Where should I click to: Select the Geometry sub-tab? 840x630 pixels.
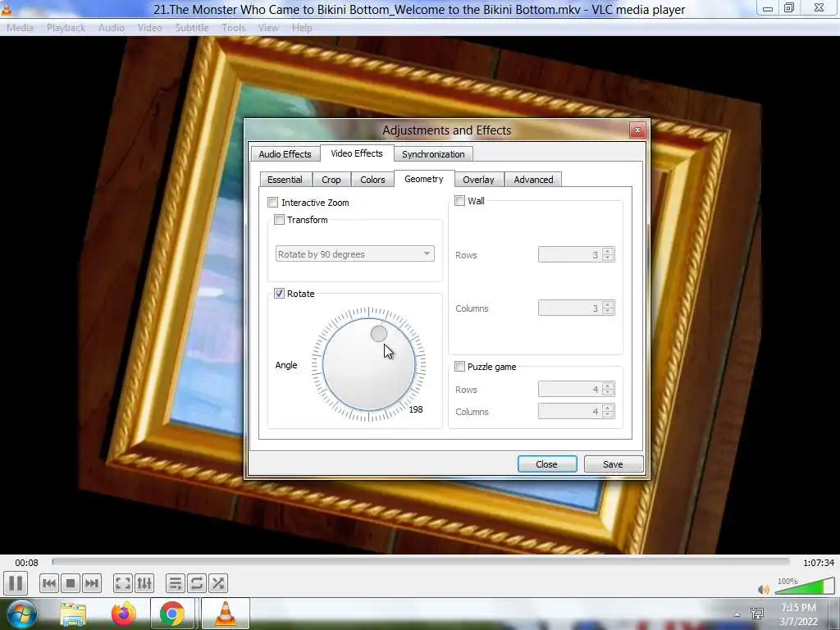click(424, 179)
